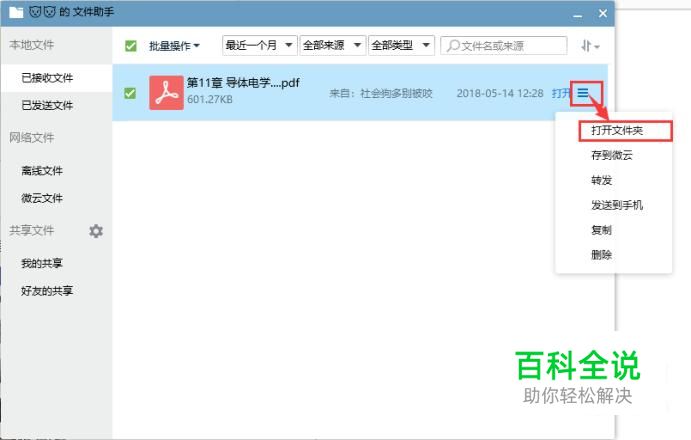Click the magnifier search icon
This screenshot has width=691, height=440.
[453, 46]
